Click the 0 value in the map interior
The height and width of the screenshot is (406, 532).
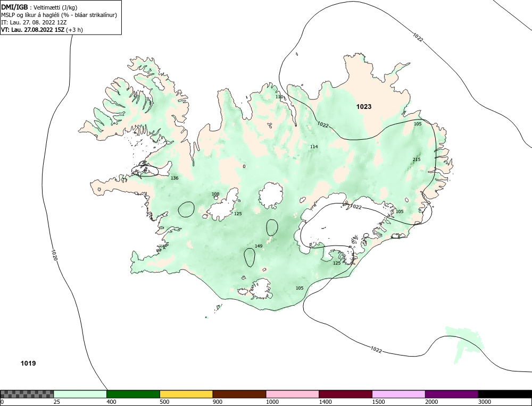point(244,166)
